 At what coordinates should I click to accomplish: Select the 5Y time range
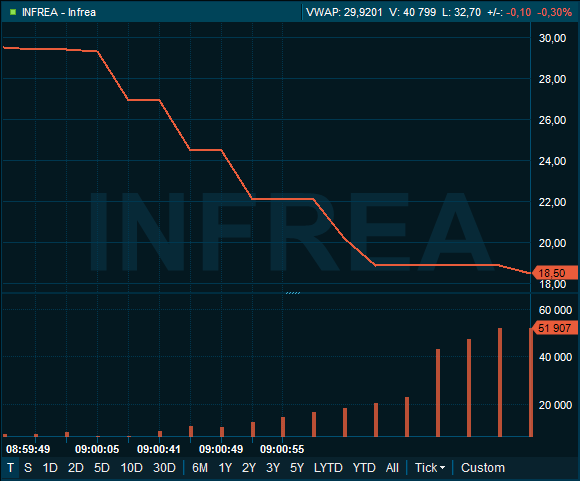coord(297,468)
